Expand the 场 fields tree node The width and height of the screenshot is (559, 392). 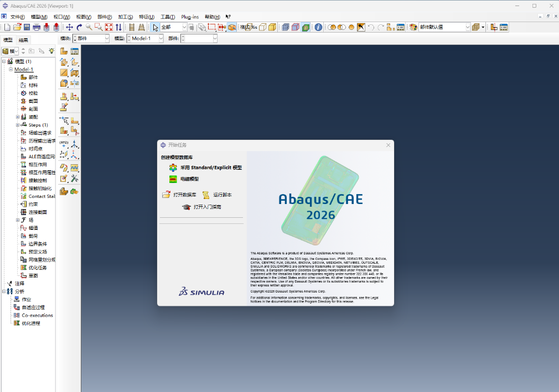click(x=18, y=220)
